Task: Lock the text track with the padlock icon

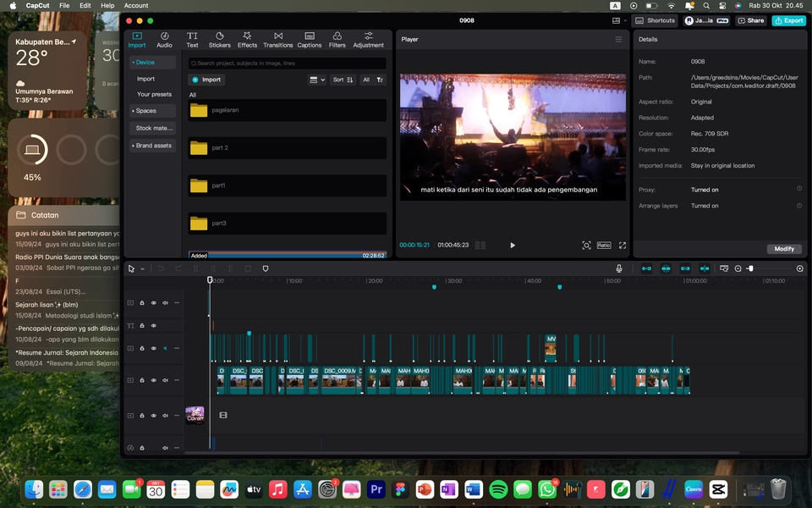Action: 141,325
